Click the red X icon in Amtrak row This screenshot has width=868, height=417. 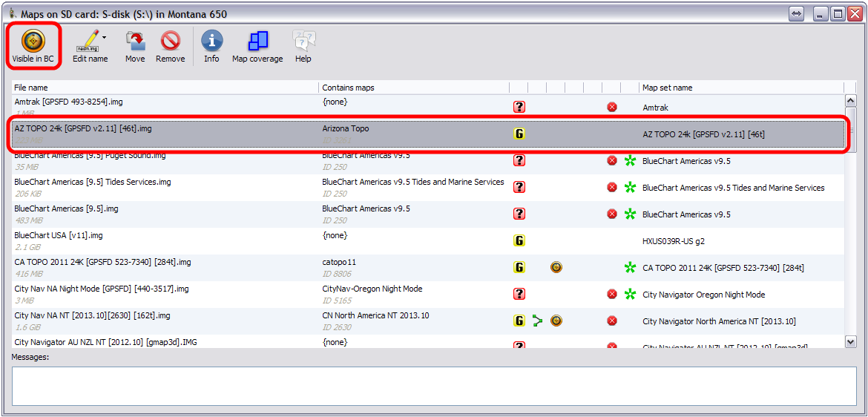click(612, 108)
